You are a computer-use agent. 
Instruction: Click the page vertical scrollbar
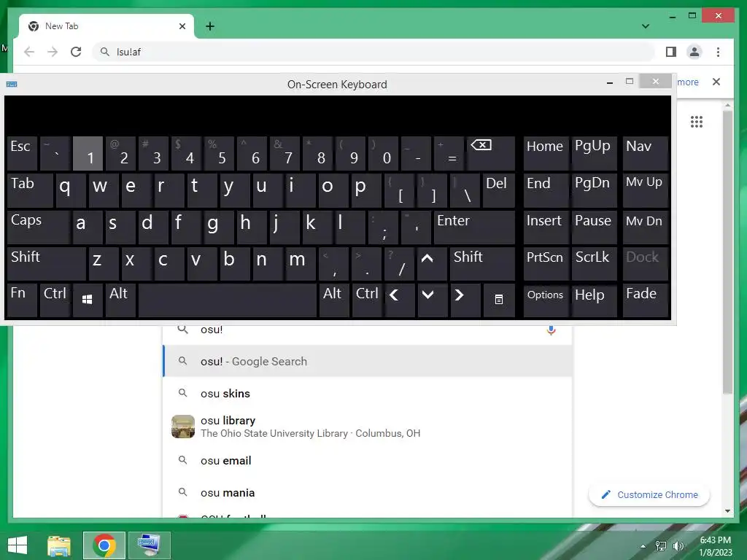pyautogui.click(x=727, y=252)
